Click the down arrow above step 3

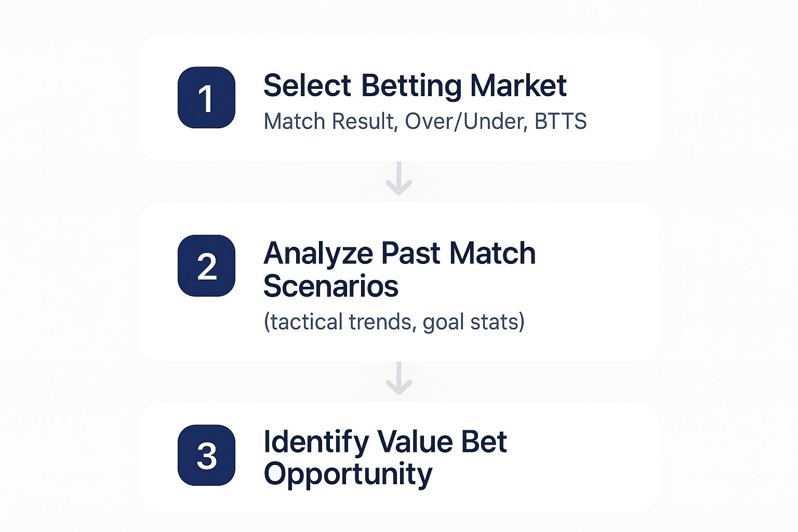tap(398, 378)
